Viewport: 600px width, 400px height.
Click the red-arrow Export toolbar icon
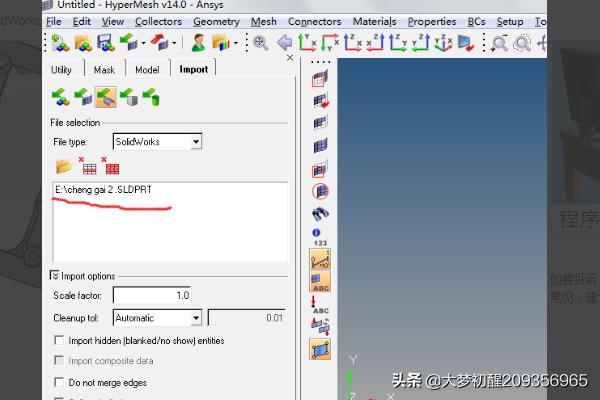(x=159, y=43)
